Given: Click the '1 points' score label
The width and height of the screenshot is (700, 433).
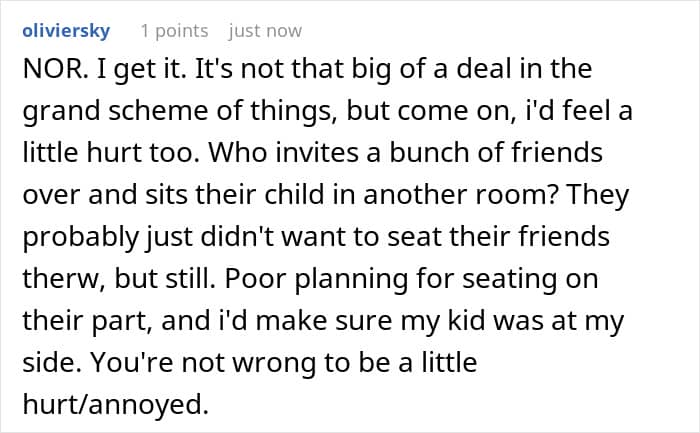Looking at the screenshot, I should click(175, 31).
